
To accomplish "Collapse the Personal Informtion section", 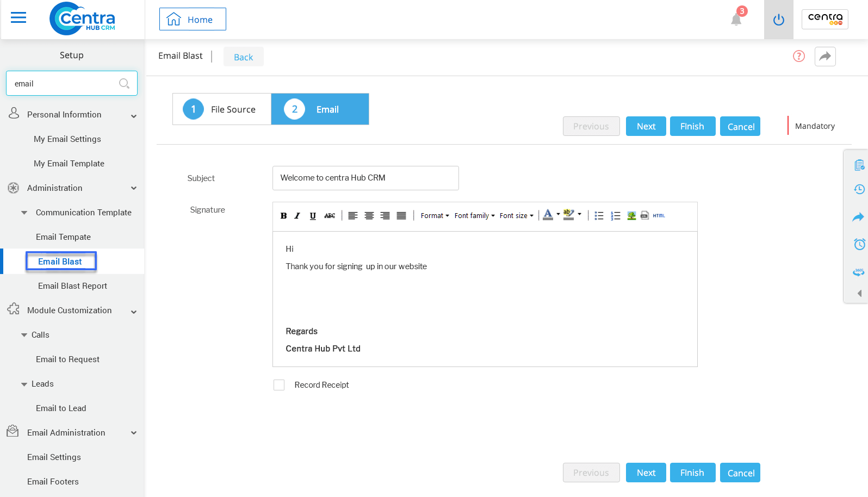I will [x=134, y=116].
